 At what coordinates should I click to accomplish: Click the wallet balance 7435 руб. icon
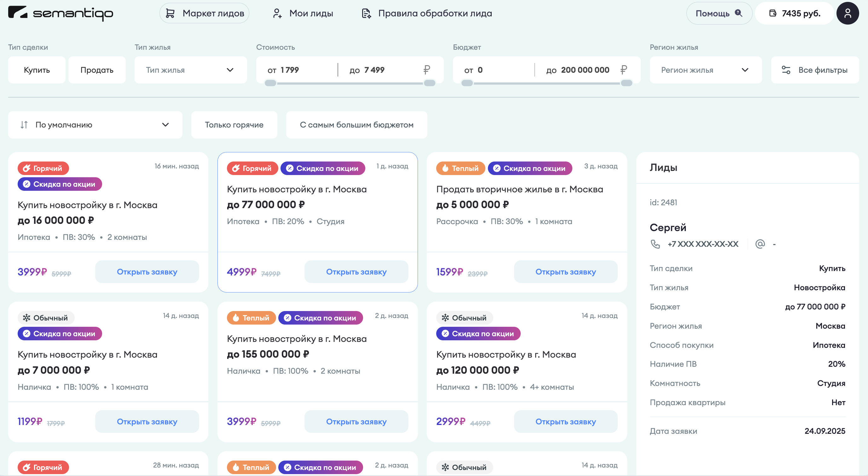773,13
